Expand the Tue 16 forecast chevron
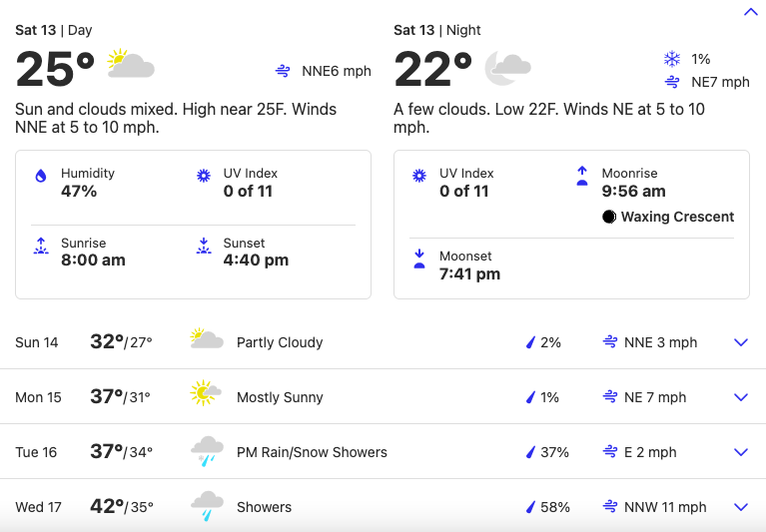The width and height of the screenshot is (766, 532). (741, 452)
